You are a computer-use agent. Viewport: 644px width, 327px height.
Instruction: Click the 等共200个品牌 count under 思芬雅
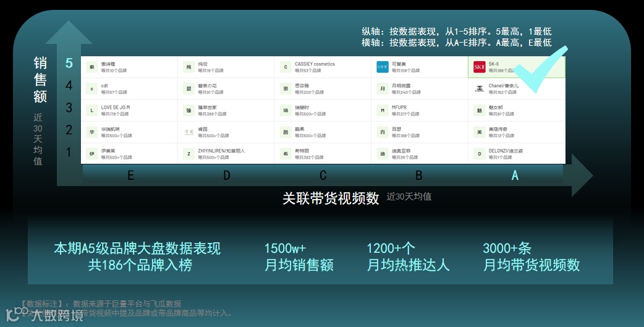(309, 93)
